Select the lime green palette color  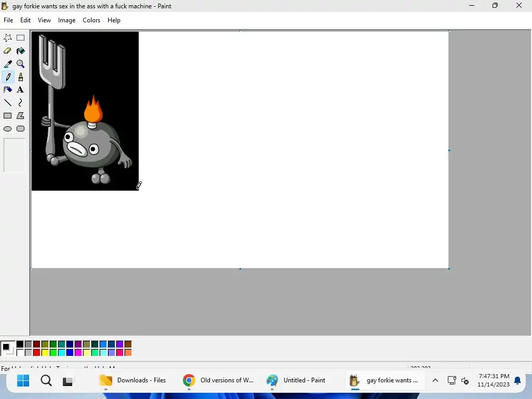(x=54, y=353)
